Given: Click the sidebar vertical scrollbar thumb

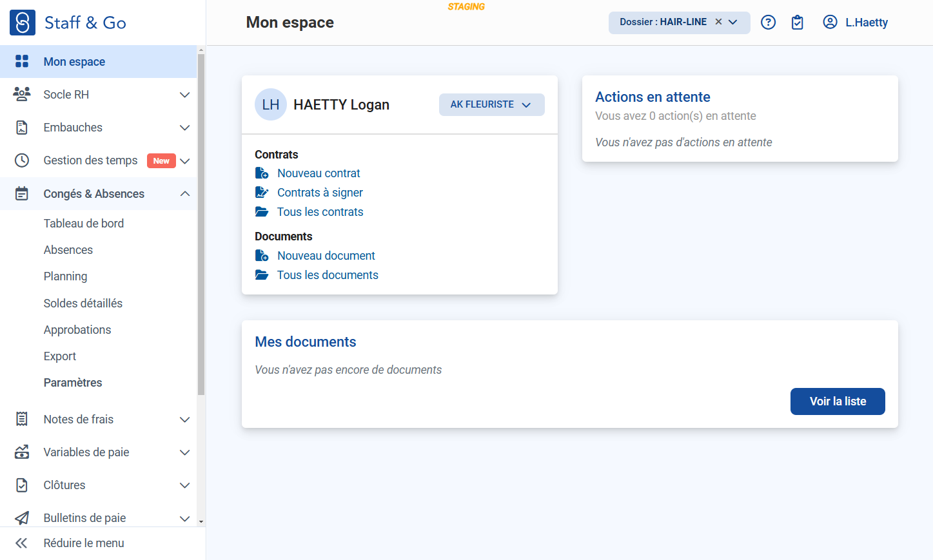Looking at the screenshot, I should [201, 224].
